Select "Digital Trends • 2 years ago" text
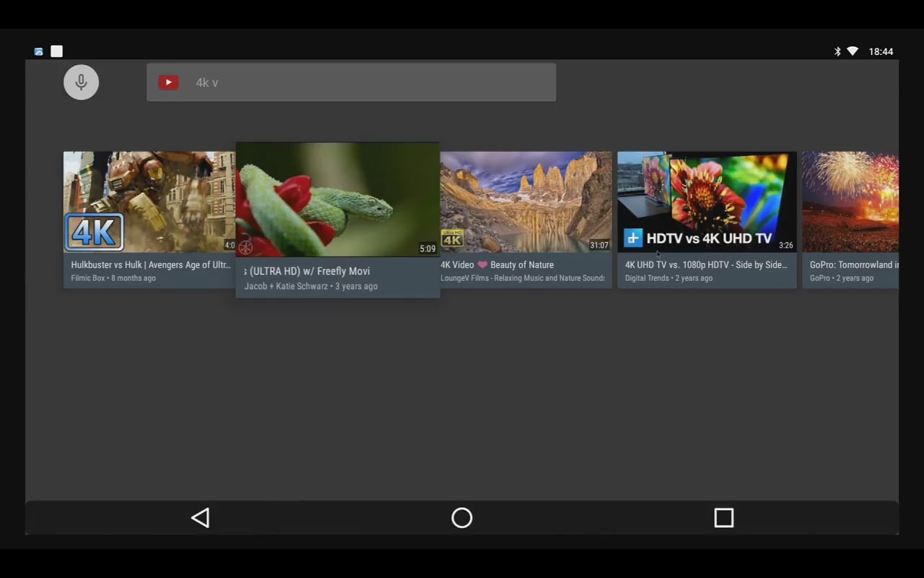The height and width of the screenshot is (578, 924). coord(668,278)
